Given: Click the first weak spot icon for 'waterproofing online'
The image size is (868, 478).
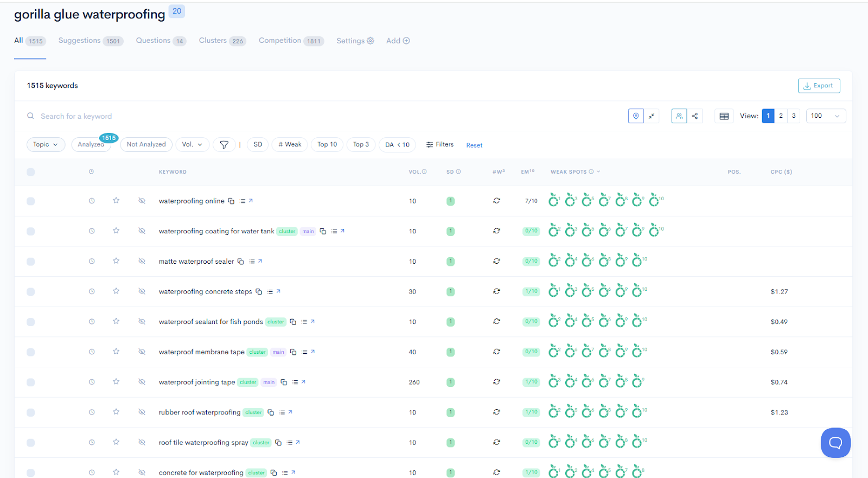Looking at the screenshot, I should tap(553, 200).
